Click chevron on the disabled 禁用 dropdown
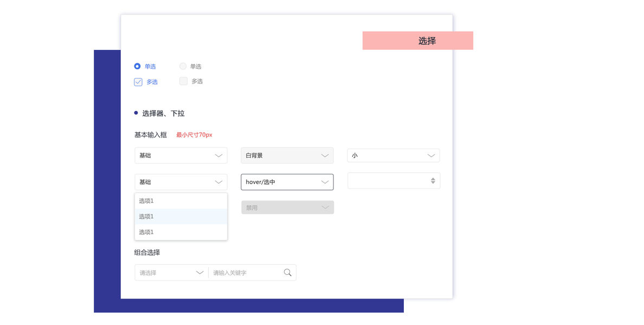This screenshot has width=644, height=325. (325, 207)
